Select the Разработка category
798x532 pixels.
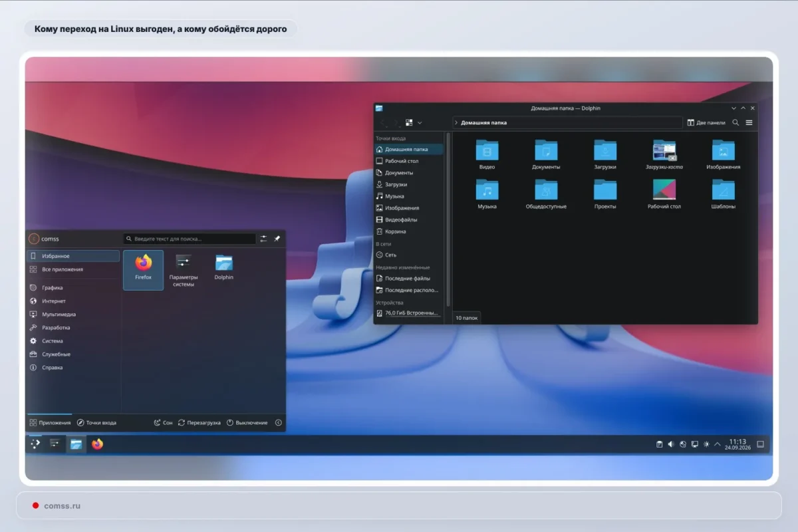[73, 328]
